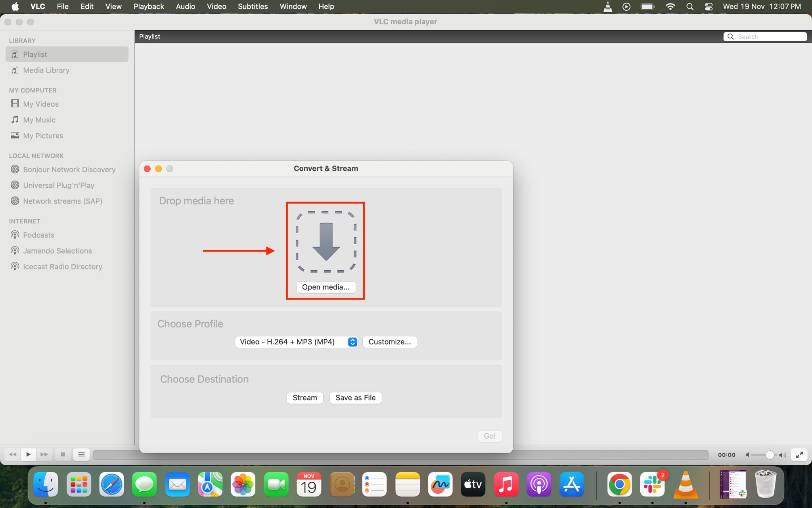Click the drop media arrow icon
812x508 pixels.
click(326, 242)
